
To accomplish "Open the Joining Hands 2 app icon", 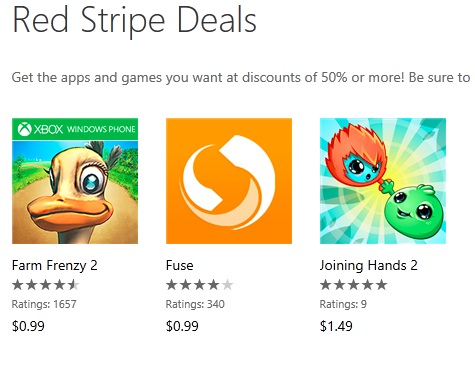I will pyautogui.click(x=383, y=181).
